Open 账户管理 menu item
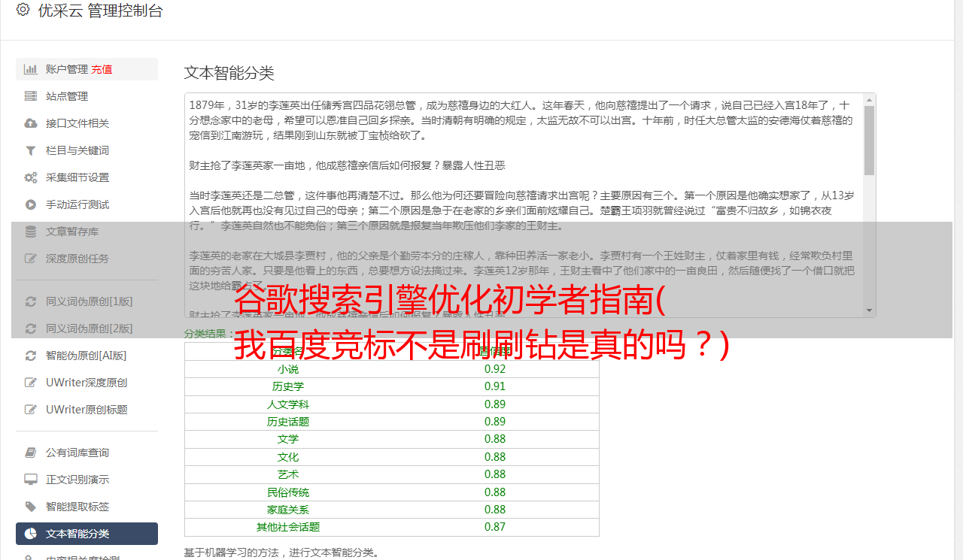The image size is (963, 560). [x=87, y=69]
